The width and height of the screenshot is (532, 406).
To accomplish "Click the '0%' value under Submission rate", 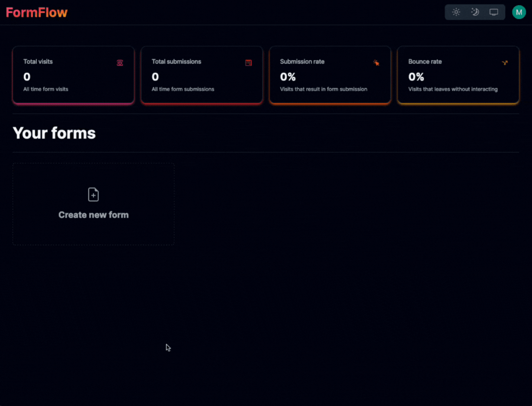I will coord(288,77).
